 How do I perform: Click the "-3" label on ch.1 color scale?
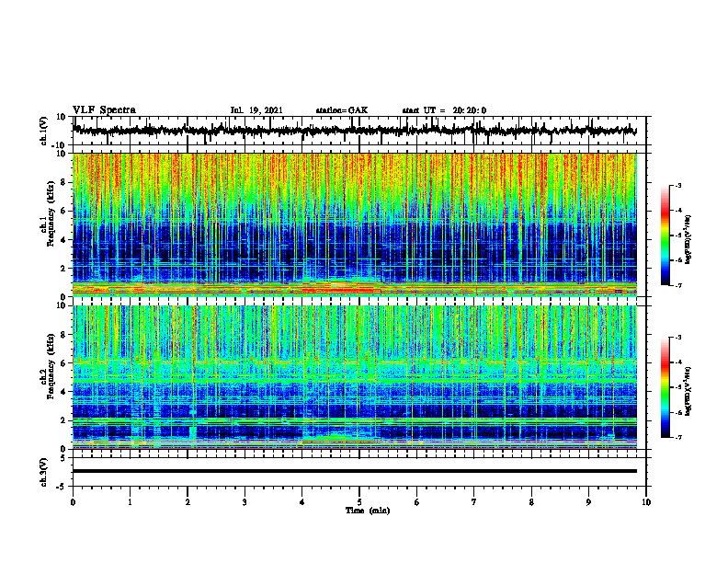(x=677, y=185)
